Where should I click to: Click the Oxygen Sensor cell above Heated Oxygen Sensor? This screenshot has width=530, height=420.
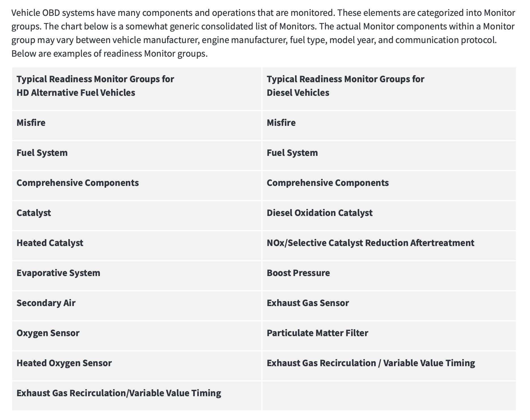point(48,333)
